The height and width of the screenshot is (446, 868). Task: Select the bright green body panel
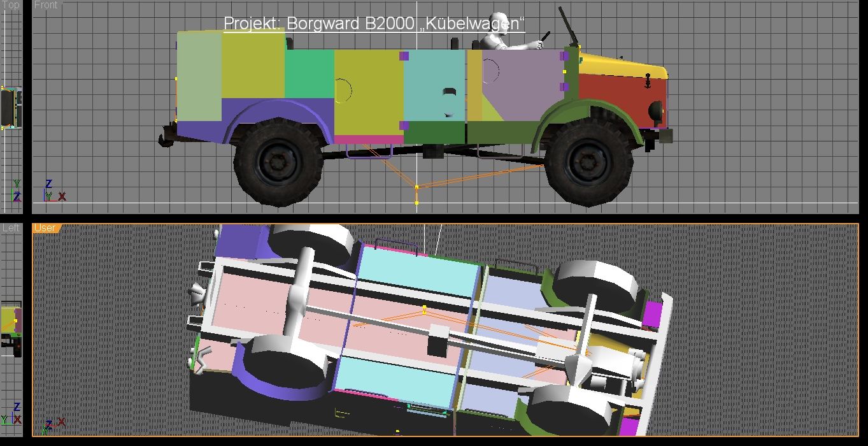click(x=309, y=75)
